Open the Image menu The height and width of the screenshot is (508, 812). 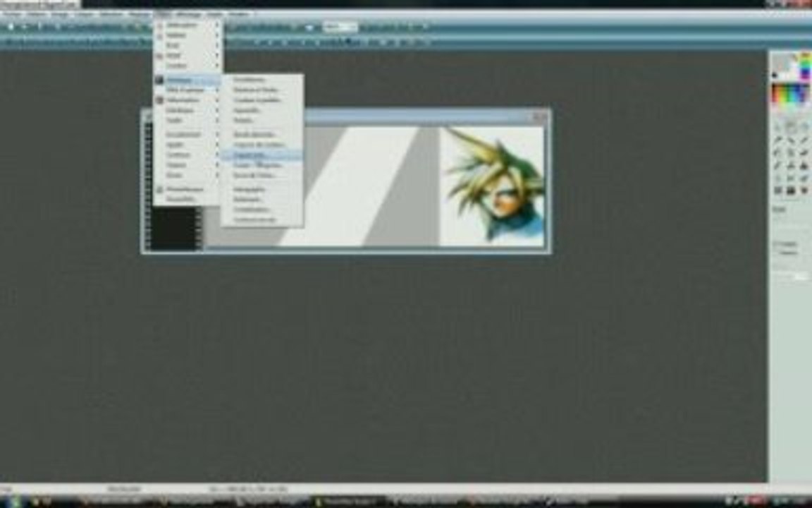[x=59, y=14]
